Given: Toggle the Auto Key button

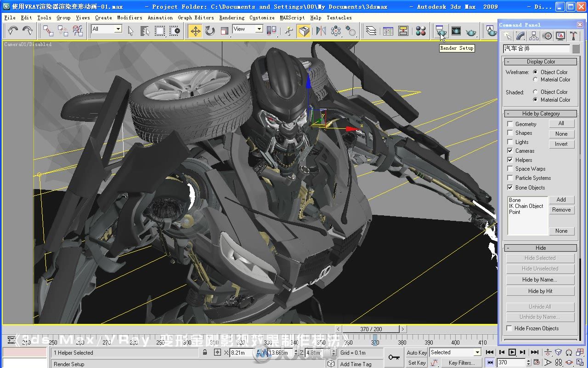Looking at the screenshot, I should 417,353.
